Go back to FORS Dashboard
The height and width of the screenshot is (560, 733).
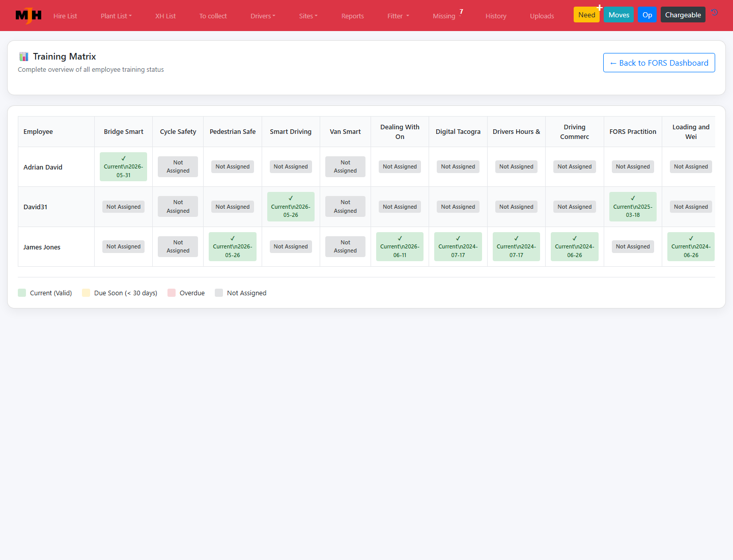click(x=659, y=63)
